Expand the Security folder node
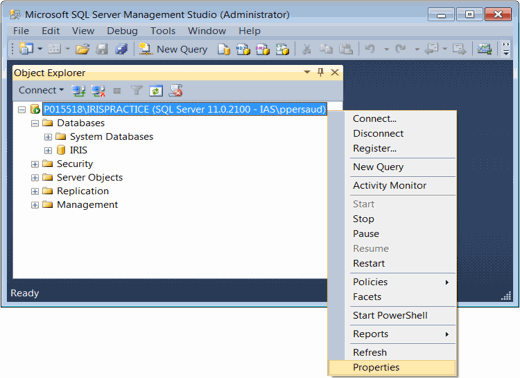Image resolution: width=520 pixels, height=378 pixels. coord(35,164)
